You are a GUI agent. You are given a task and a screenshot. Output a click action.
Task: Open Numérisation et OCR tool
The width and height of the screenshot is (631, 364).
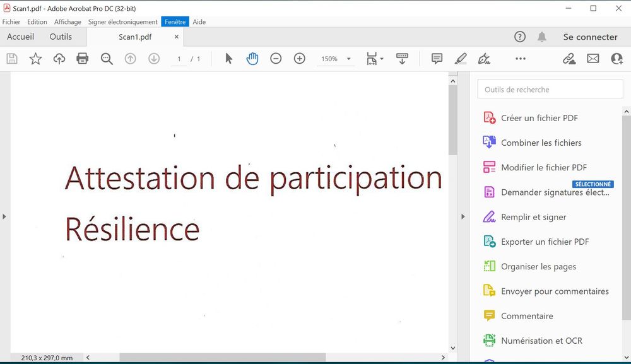[x=541, y=341]
